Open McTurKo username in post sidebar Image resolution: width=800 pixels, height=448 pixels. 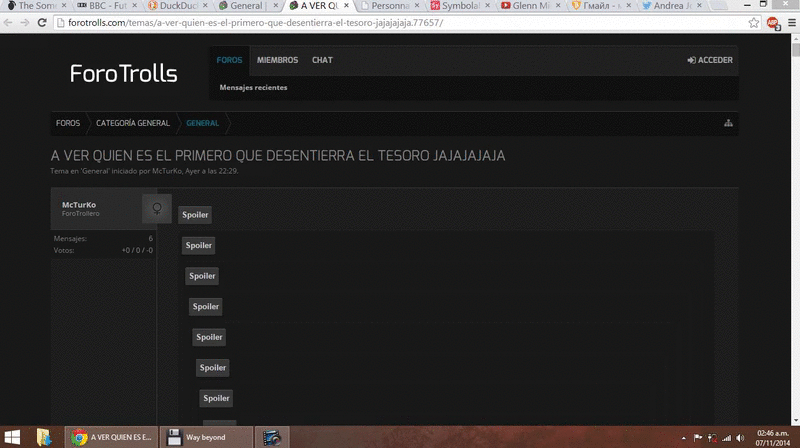click(x=79, y=205)
